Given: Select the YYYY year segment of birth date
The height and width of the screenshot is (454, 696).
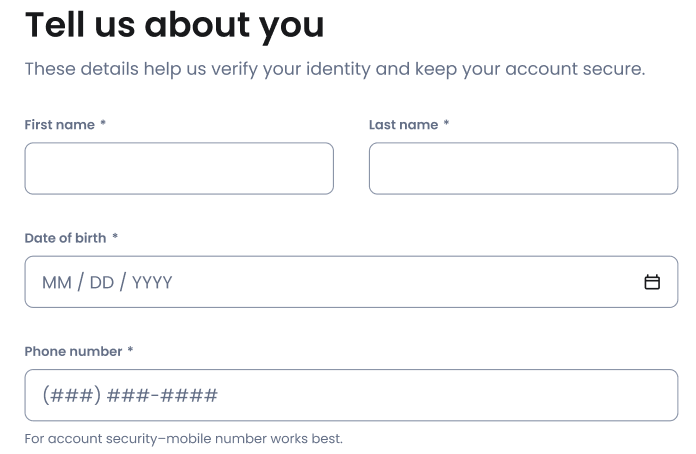Looking at the screenshot, I should tap(152, 283).
